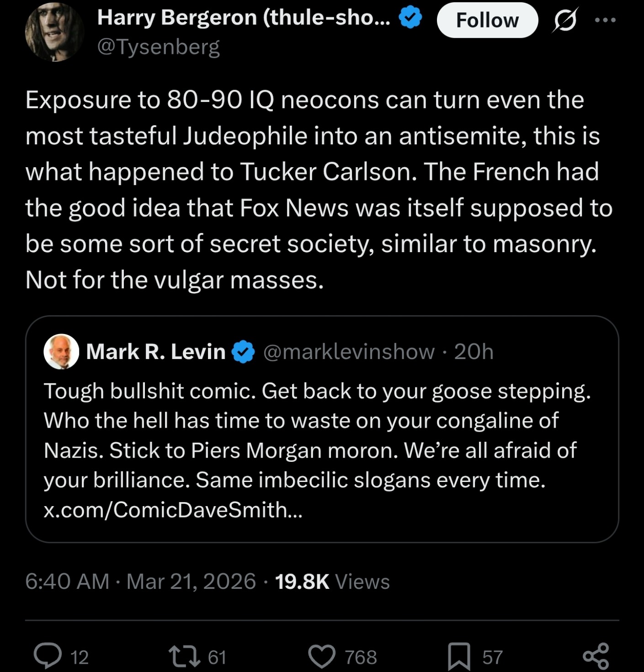Image resolution: width=644 pixels, height=672 pixels.
Task: View the 19.8K Views analytics
Action: (332, 582)
